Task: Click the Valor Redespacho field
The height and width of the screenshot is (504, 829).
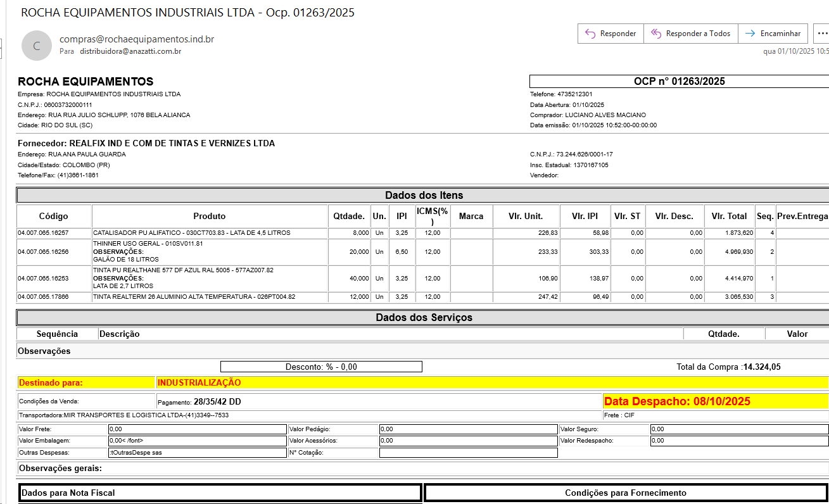Action: coord(739,441)
